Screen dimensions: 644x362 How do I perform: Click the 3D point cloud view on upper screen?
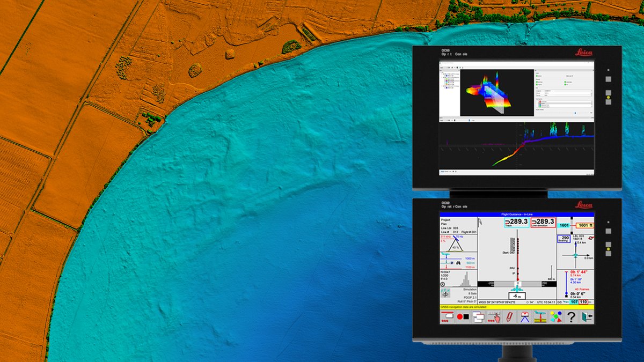[x=497, y=93]
